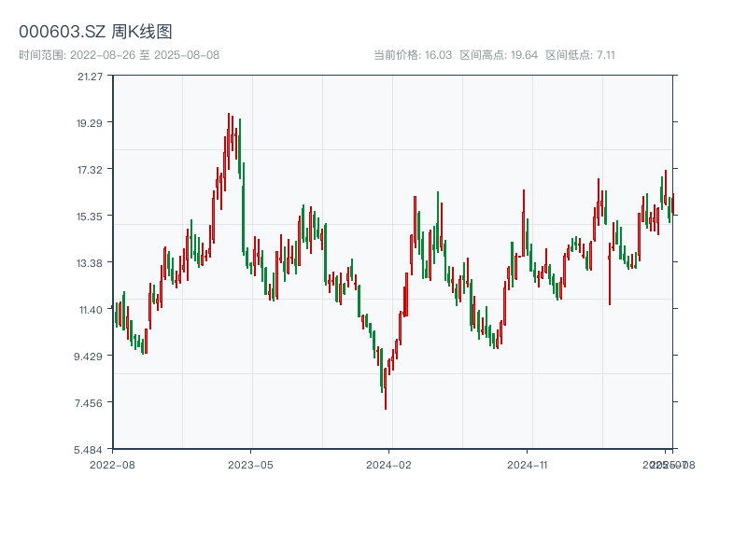Click the chart title 000603.SZ 周K线图
Viewport: 747px width, 560px height.
pyautogui.click(x=95, y=32)
